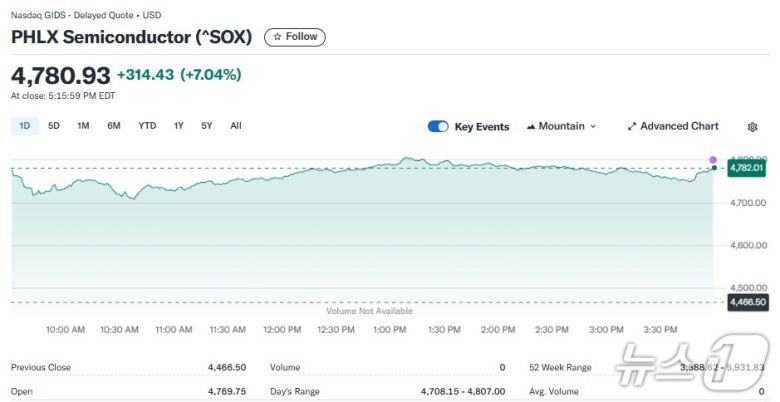Click the PHLX Semiconductor (^SOX) title
The width and height of the screenshot is (780, 402).
click(131, 37)
